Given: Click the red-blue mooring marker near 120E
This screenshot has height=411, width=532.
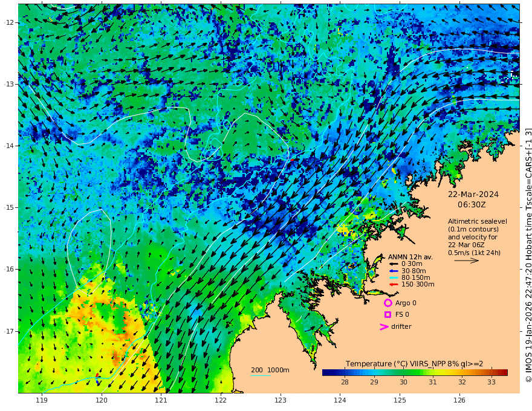Looking at the screenshot, I should point(97,378).
